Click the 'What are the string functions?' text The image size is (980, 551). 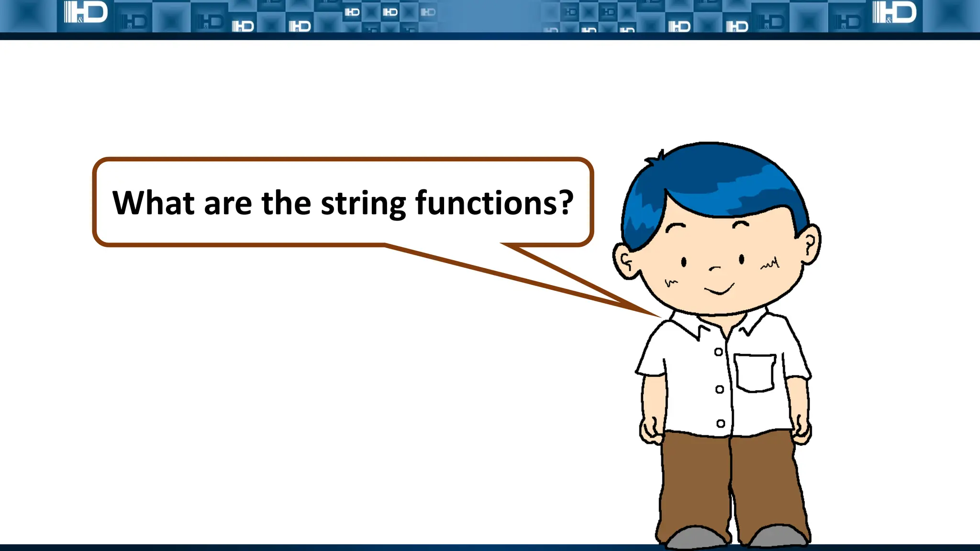pos(343,203)
